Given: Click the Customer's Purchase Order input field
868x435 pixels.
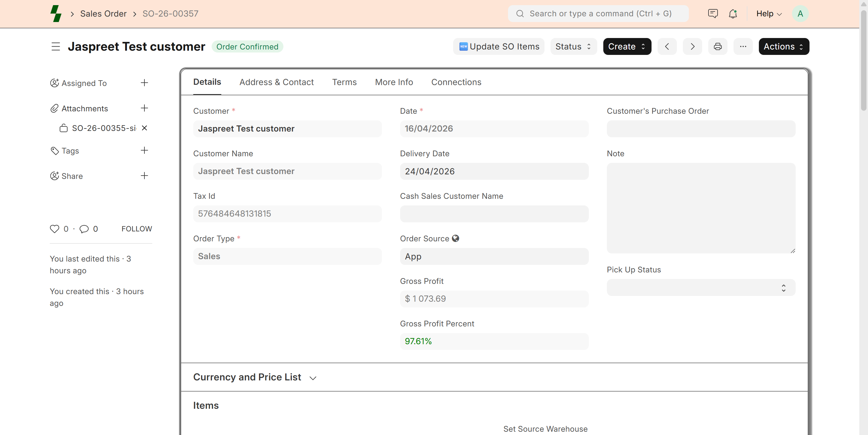Looking at the screenshot, I should point(701,129).
